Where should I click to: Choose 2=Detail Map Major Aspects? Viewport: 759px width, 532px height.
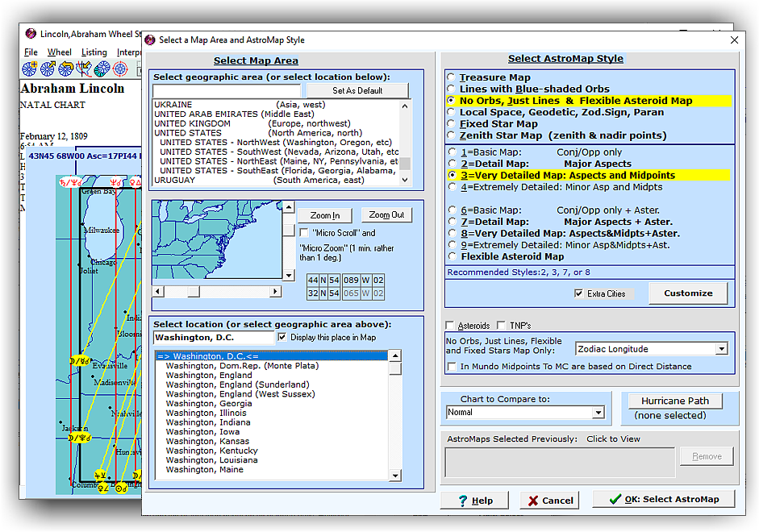[452, 164]
